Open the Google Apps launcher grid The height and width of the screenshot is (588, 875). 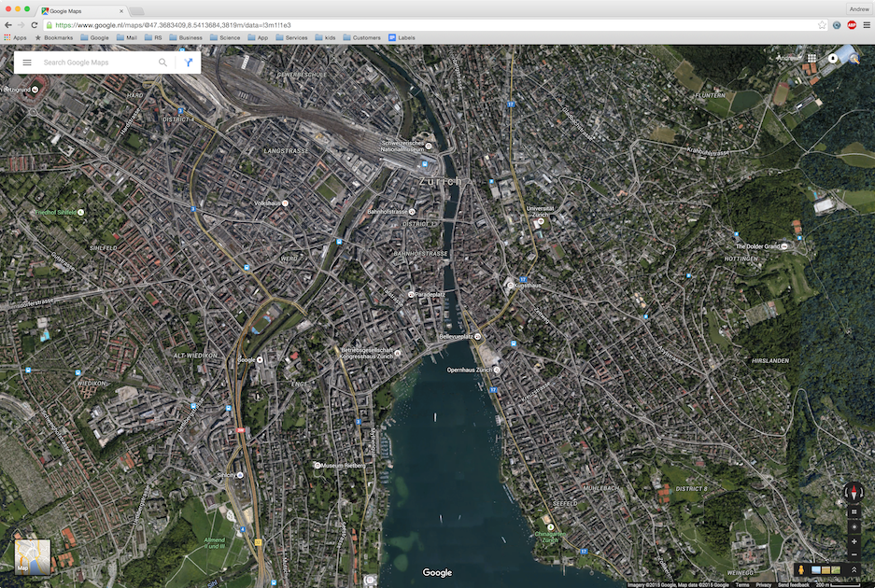[x=812, y=58]
